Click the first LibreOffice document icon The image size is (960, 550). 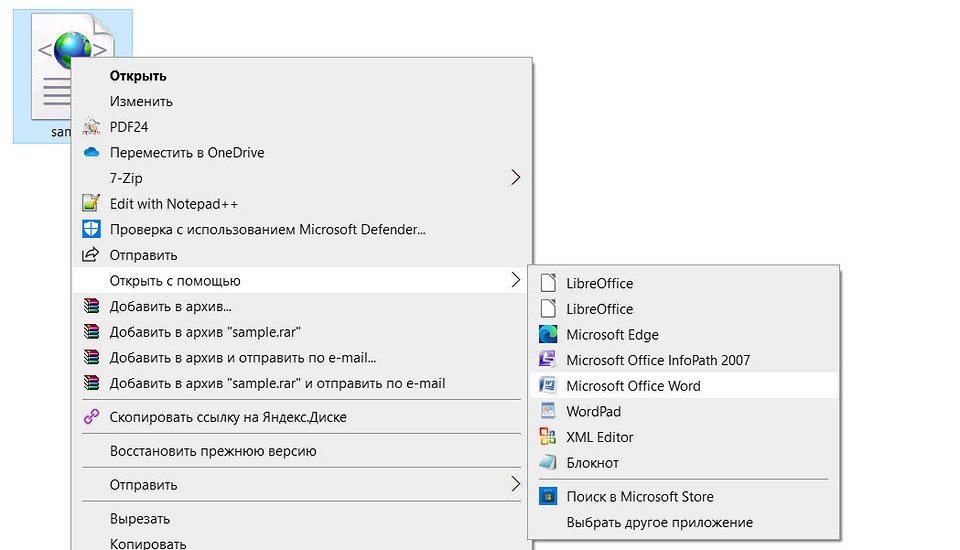[x=548, y=283]
